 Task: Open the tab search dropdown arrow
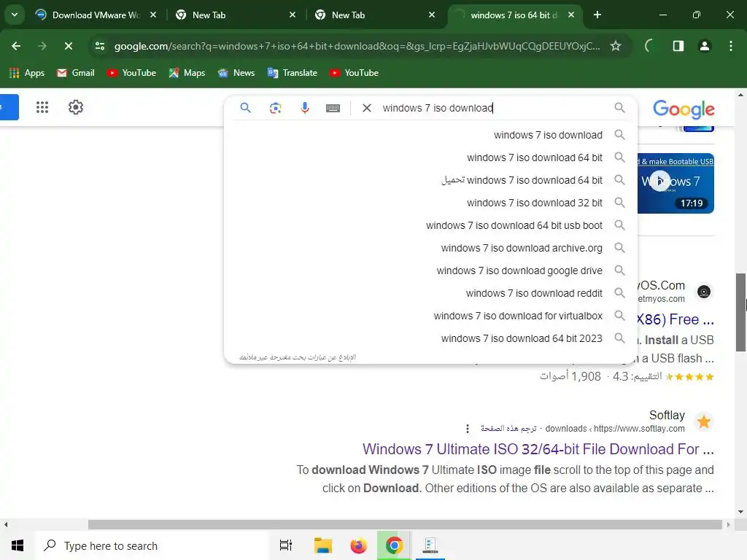15,15
